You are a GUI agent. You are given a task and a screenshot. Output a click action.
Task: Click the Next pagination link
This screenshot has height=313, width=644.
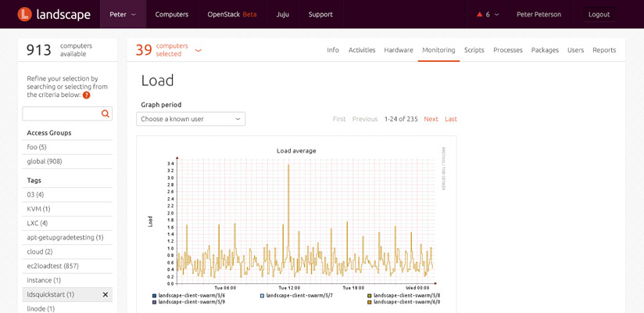click(x=431, y=119)
